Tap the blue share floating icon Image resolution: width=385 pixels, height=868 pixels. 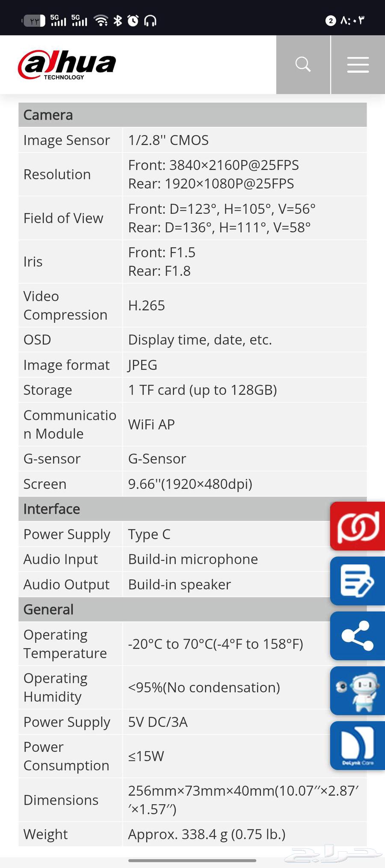[x=358, y=636]
